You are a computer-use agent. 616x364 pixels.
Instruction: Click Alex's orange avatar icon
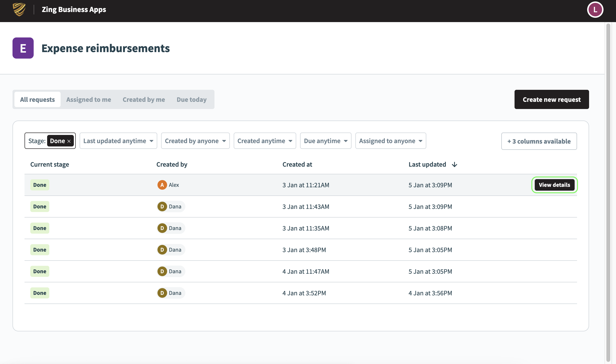click(162, 185)
